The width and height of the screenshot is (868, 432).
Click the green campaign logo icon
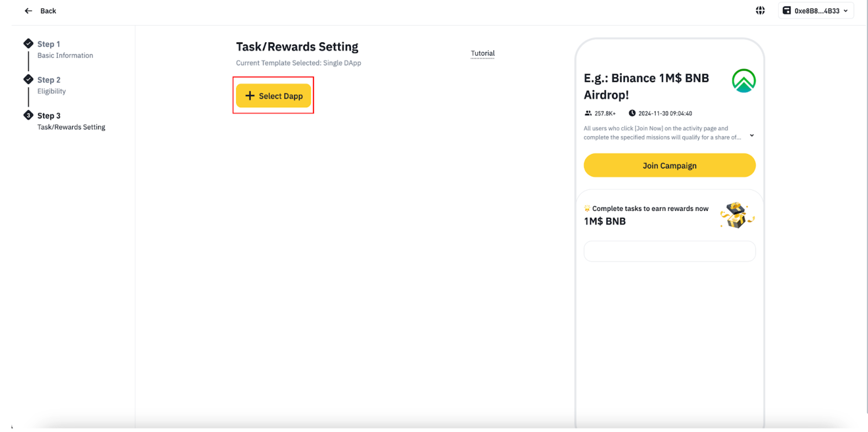tap(743, 81)
